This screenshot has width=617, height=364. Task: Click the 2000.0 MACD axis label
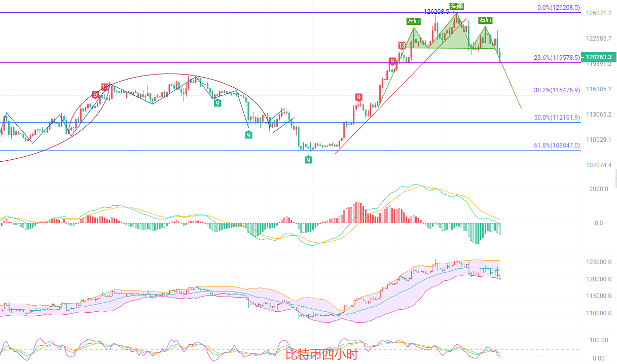(x=598, y=189)
